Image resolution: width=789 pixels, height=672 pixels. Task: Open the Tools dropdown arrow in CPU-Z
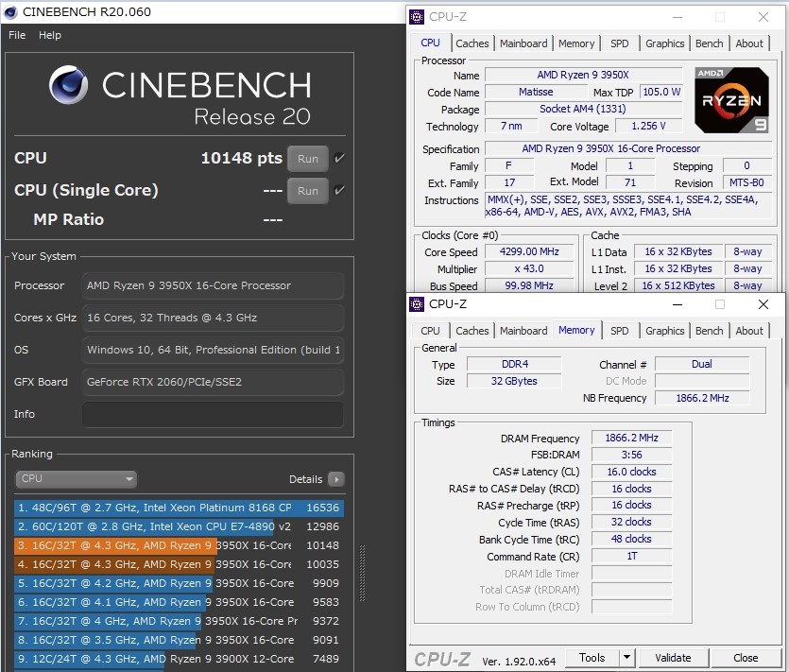(626, 658)
